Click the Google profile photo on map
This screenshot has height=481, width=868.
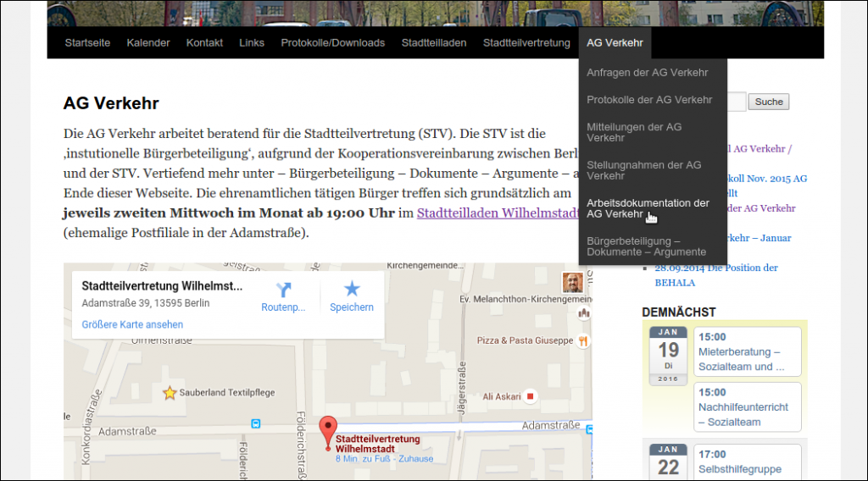[x=573, y=282]
